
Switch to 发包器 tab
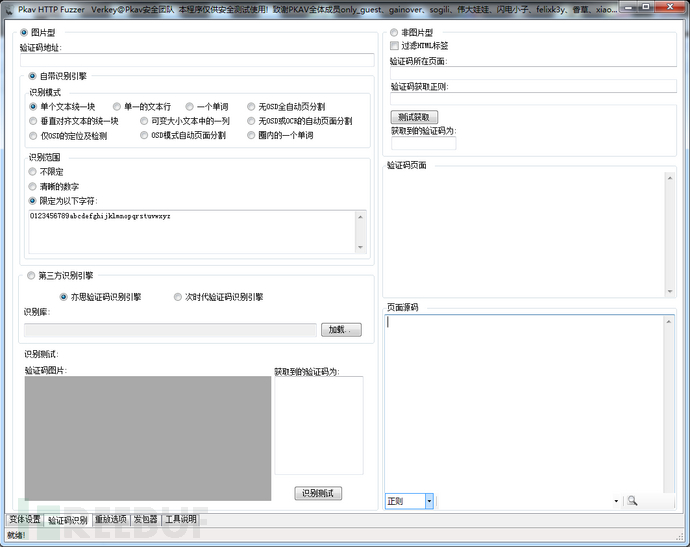point(145,519)
